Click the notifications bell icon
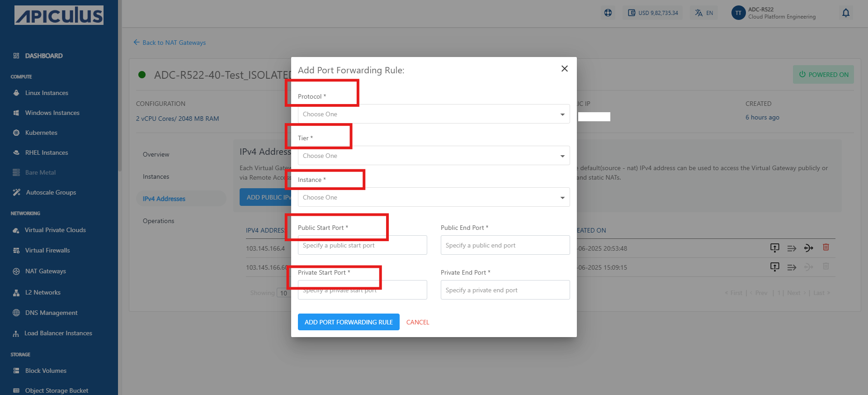This screenshot has width=868, height=395. pyautogui.click(x=846, y=13)
